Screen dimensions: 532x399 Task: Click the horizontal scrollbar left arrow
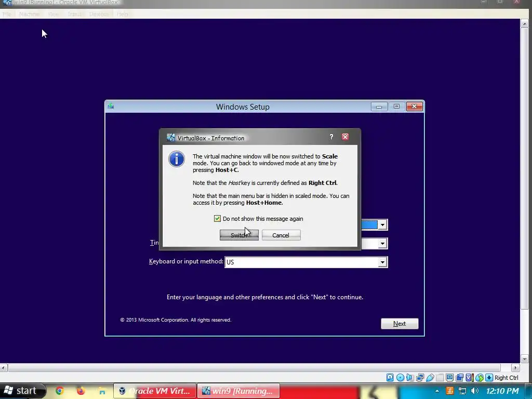pos(4,368)
